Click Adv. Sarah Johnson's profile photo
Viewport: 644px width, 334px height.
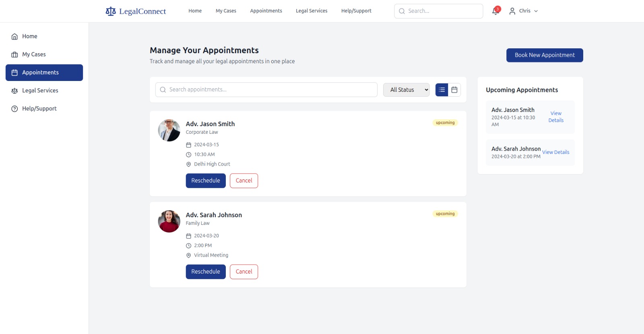(x=169, y=221)
